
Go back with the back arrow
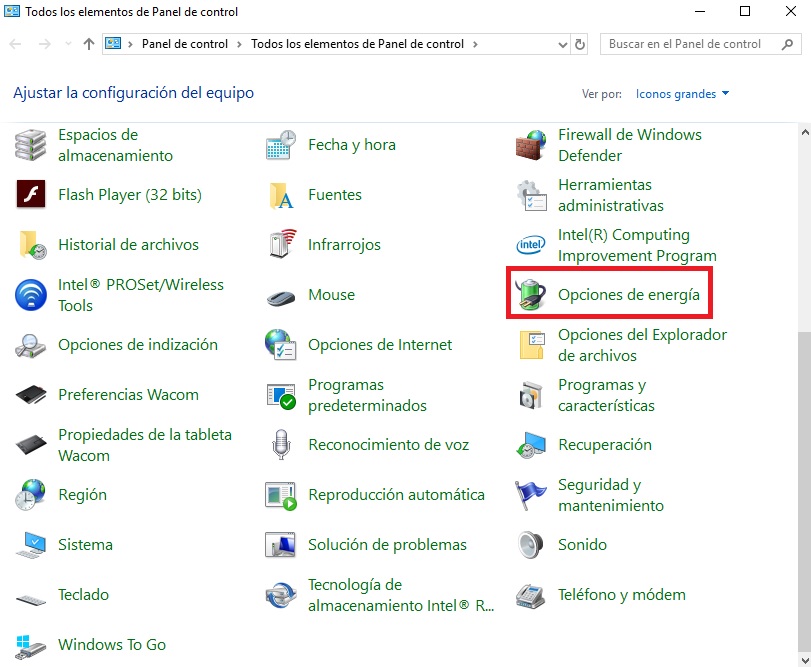coord(15,44)
